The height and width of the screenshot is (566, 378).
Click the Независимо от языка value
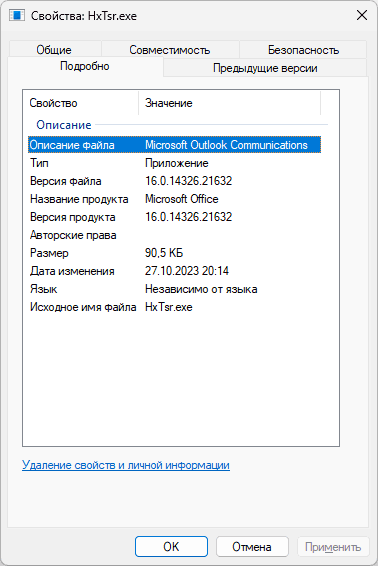point(201,289)
